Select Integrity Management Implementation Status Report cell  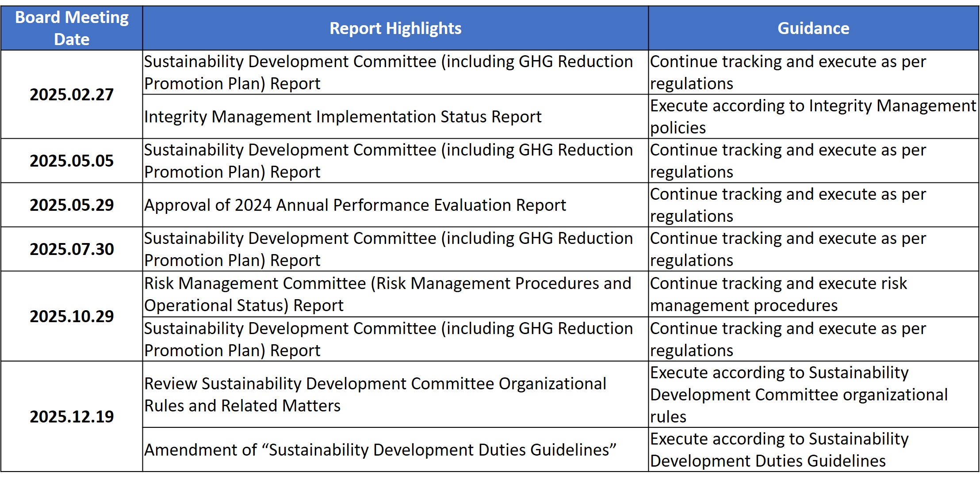(343, 117)
